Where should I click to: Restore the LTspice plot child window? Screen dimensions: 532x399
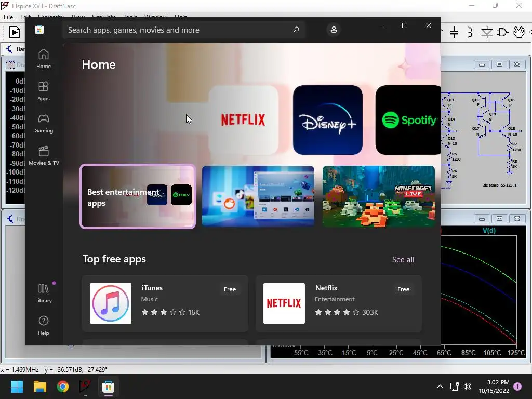(499, 219)
